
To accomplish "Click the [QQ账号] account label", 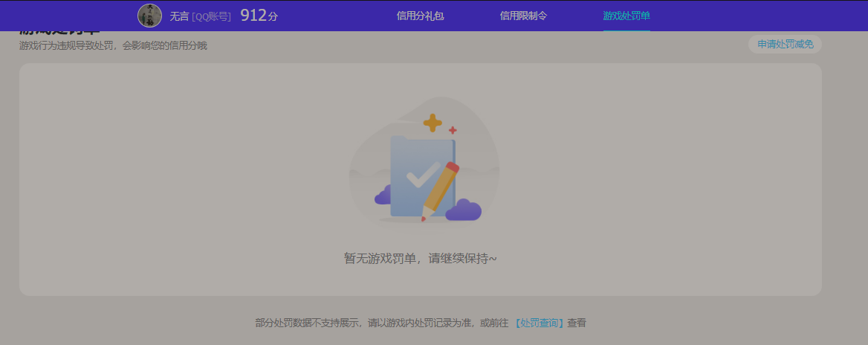I will 211,16.
